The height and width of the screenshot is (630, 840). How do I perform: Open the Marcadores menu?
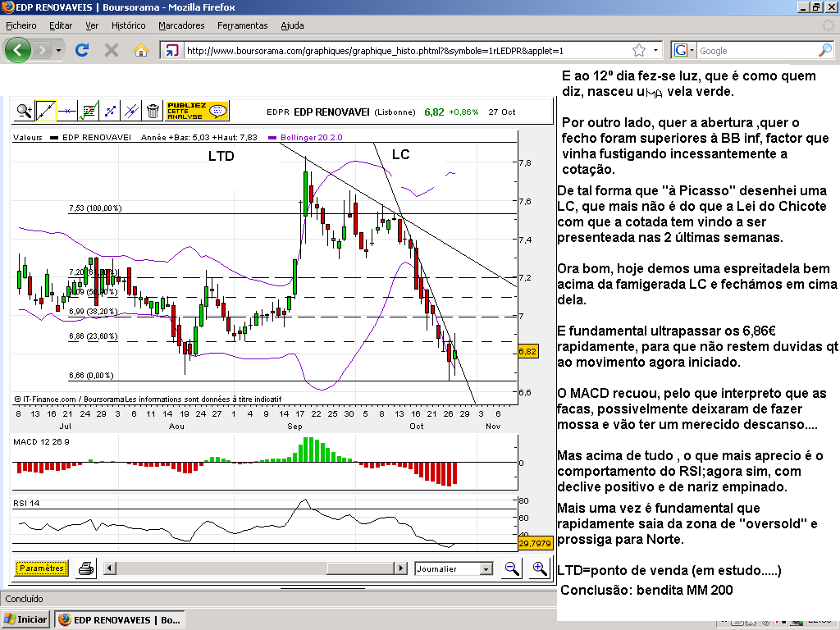click(x=181, y=25)
